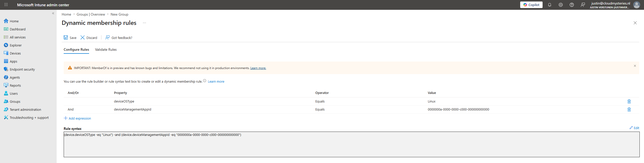The width and height of the screenshot is (644, 163).
Task: Click the Microsoft Intune admin center title
Action: coord(43,5)
